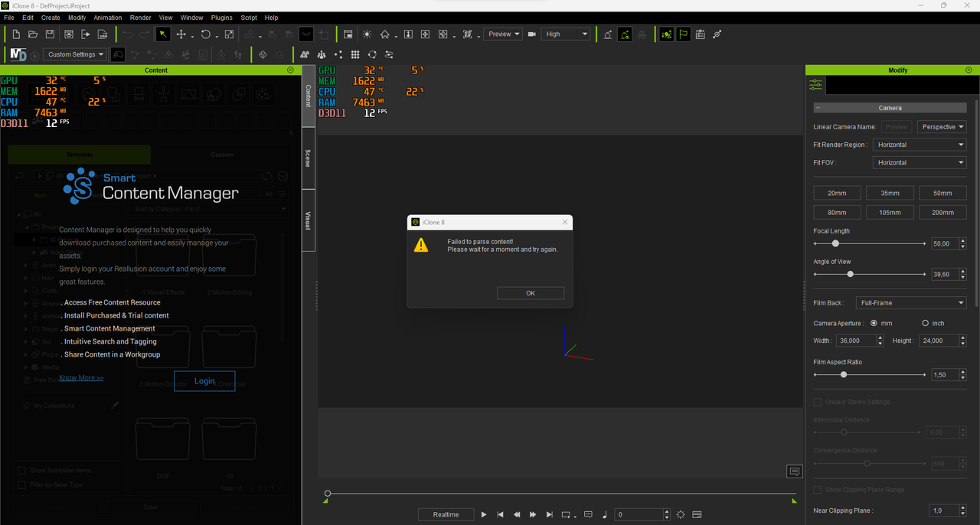The image size is (980, 525).
Task: Click the green flag icon in toolbar
Action: pyautogui.click(x=683, y=34)
